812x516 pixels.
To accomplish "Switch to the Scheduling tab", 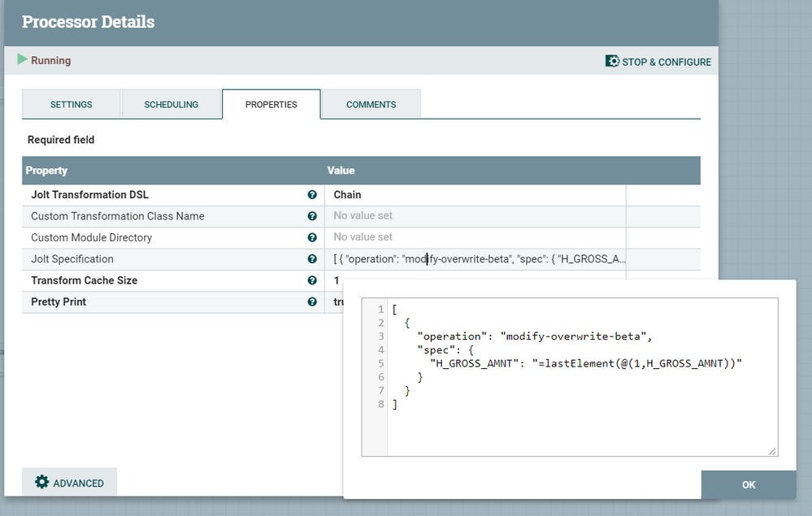I will point(172,105).
